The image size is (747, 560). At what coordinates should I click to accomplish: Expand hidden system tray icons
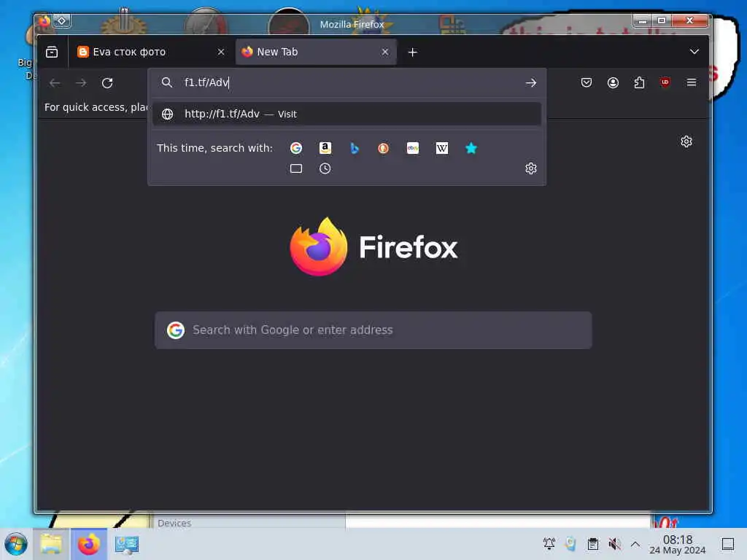click(x=635, y=543)
